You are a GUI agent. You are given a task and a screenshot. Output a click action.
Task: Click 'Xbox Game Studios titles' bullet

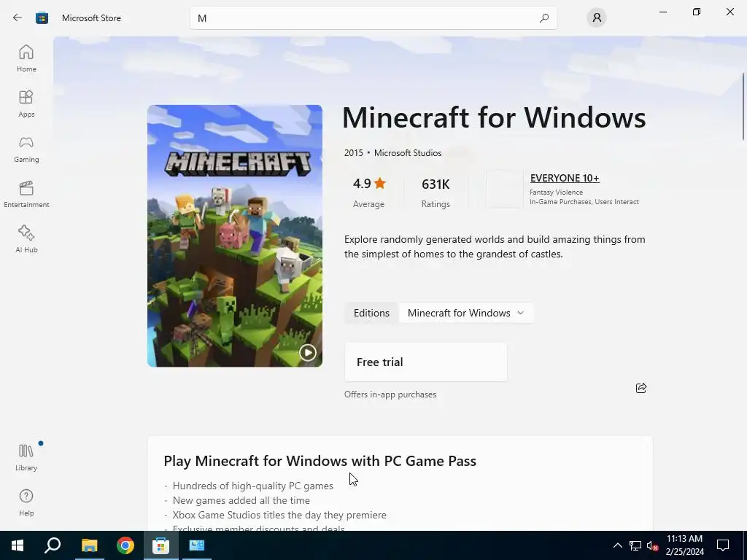point(279,515)
